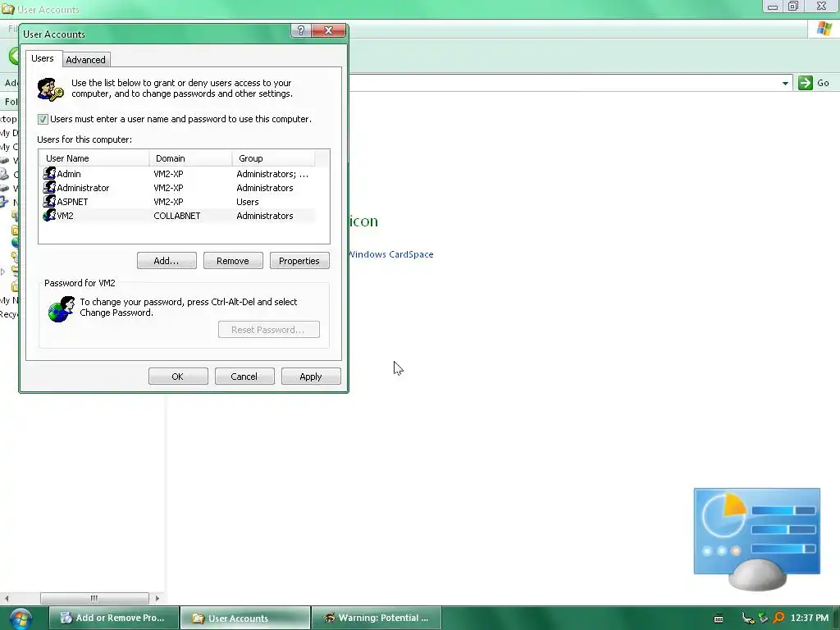This screenshot has height=630, width=840.
Task: Click the network connection tray icon
Action: pyautogui.click(x=748, y=619)
